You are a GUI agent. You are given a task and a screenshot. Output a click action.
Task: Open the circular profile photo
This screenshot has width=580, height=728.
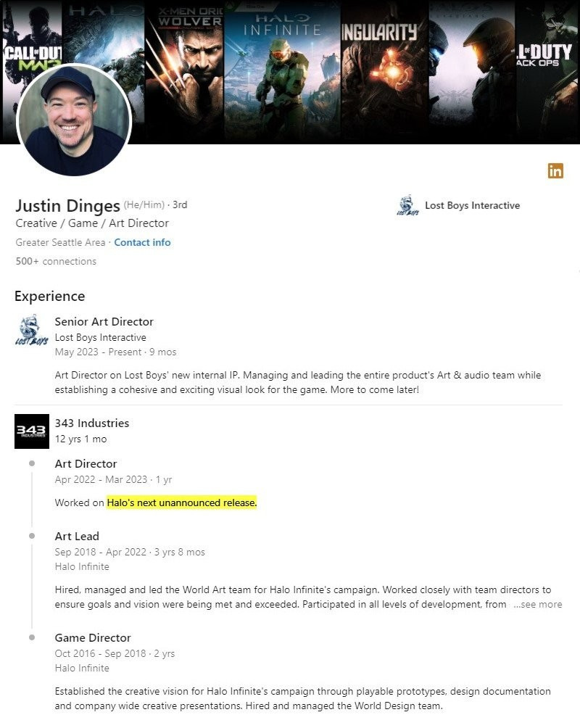(x=72, y=120)
